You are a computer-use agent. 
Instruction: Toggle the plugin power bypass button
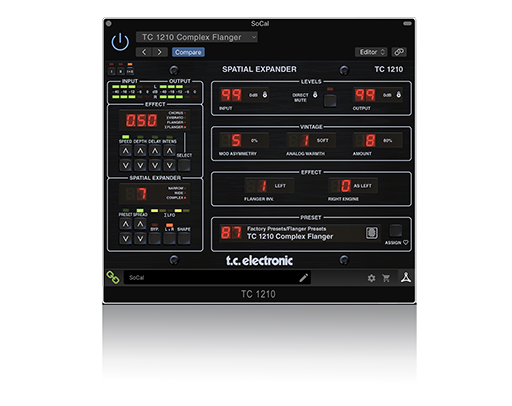tap(120, 42)
